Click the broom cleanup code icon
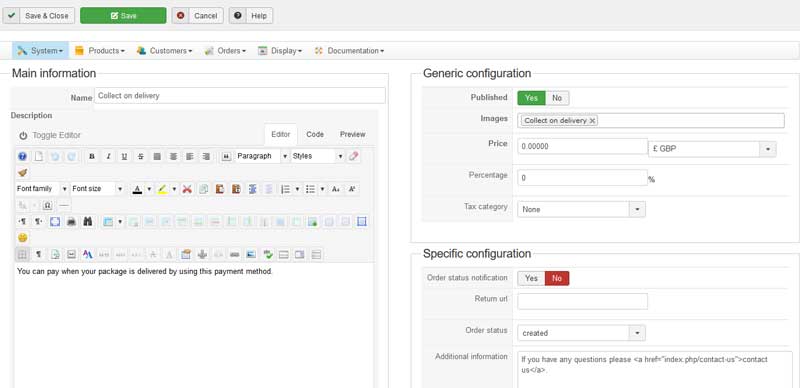Viewport: 800px width, 388px height. [x=22, y=173]
